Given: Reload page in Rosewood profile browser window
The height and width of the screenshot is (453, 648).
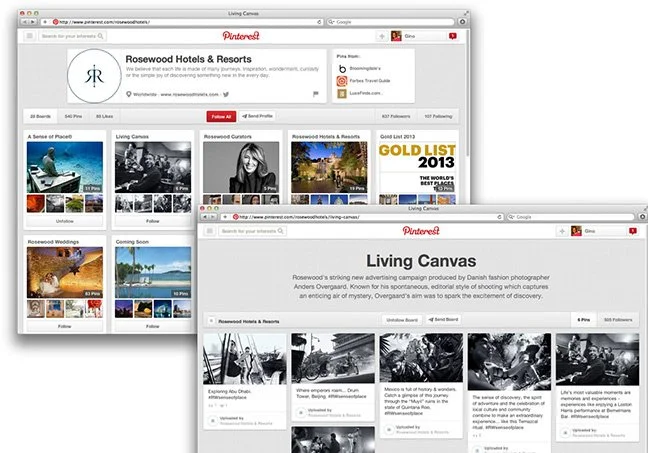Looking at the screenshot, I should coord(319,22).
